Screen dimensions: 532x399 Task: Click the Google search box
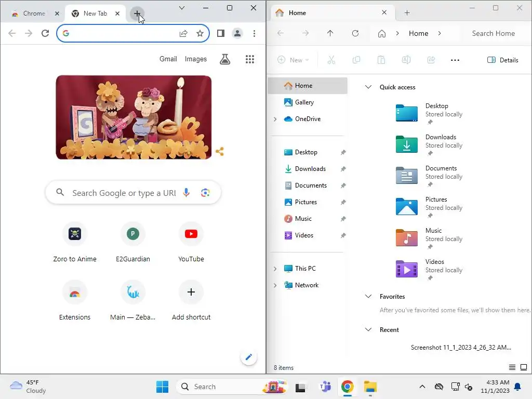point(133,193)
